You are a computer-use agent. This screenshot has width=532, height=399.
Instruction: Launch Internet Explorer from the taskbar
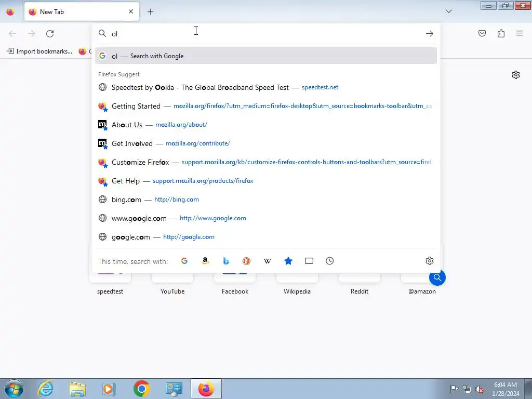46,389
